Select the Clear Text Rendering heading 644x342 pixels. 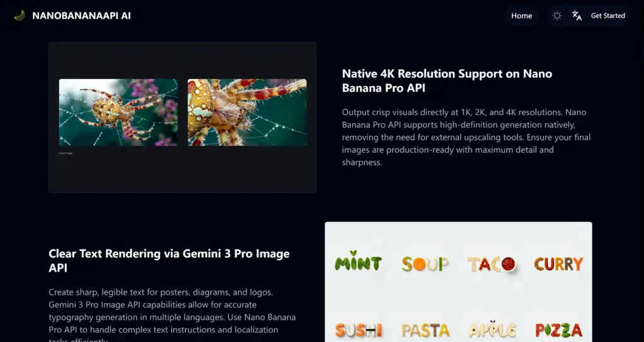click(169, 260)
